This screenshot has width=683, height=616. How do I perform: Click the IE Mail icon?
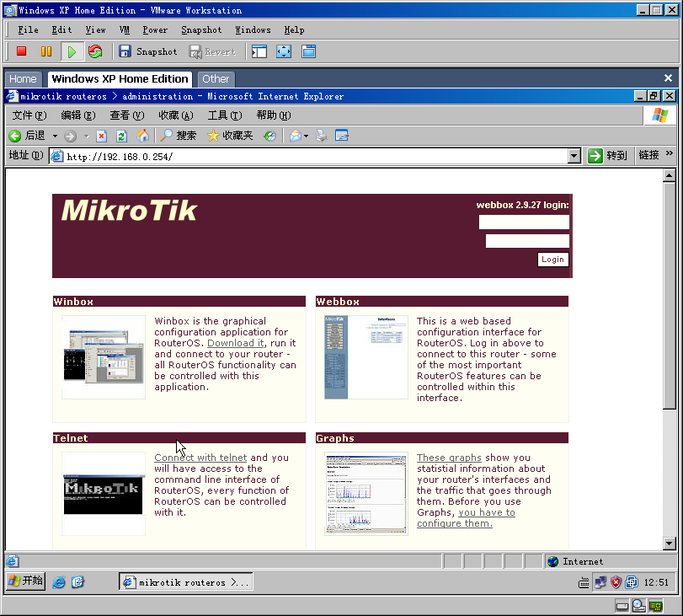(x=296, y=136)
